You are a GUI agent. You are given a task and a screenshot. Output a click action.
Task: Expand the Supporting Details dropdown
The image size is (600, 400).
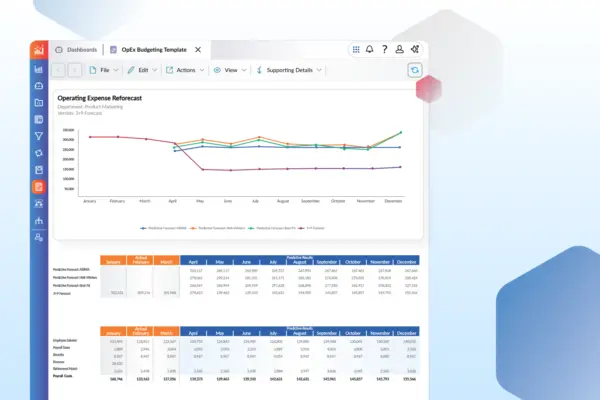click(x=289, y=70)
